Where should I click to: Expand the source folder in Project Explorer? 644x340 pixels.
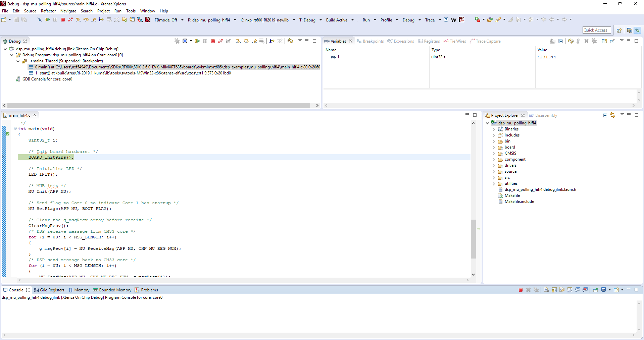[494, 172]
